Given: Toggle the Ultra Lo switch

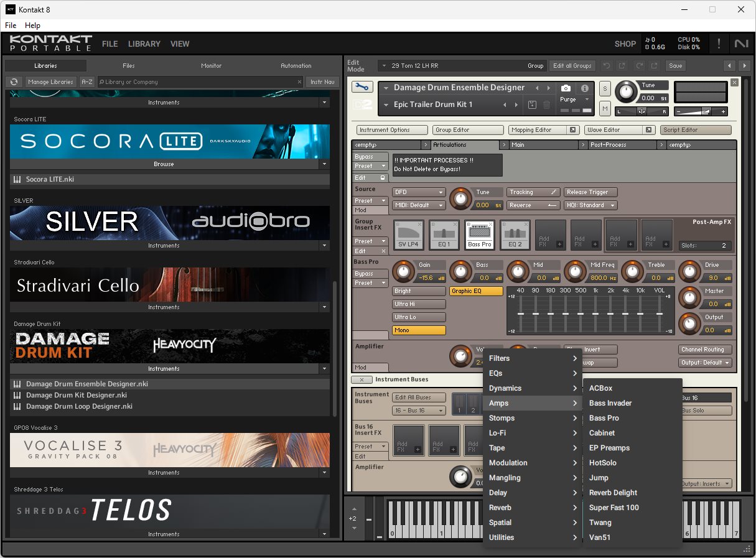Looking at the screenshot, I should pos(419,317).
